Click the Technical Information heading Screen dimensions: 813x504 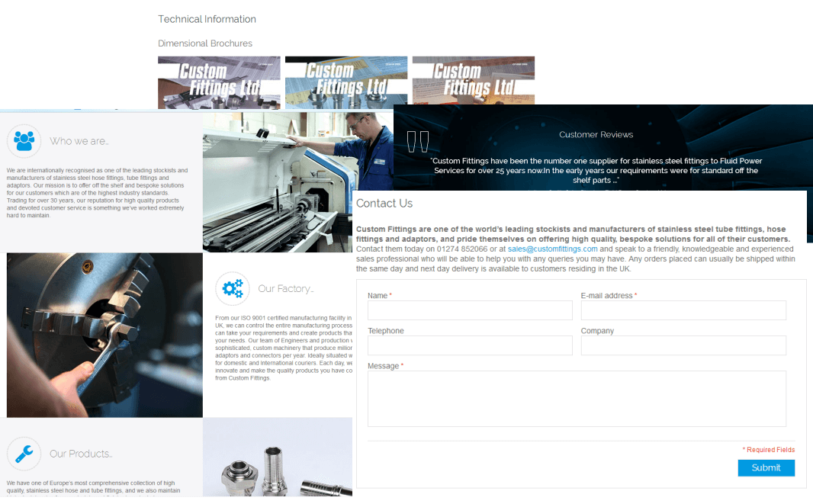tap(207, 19)
